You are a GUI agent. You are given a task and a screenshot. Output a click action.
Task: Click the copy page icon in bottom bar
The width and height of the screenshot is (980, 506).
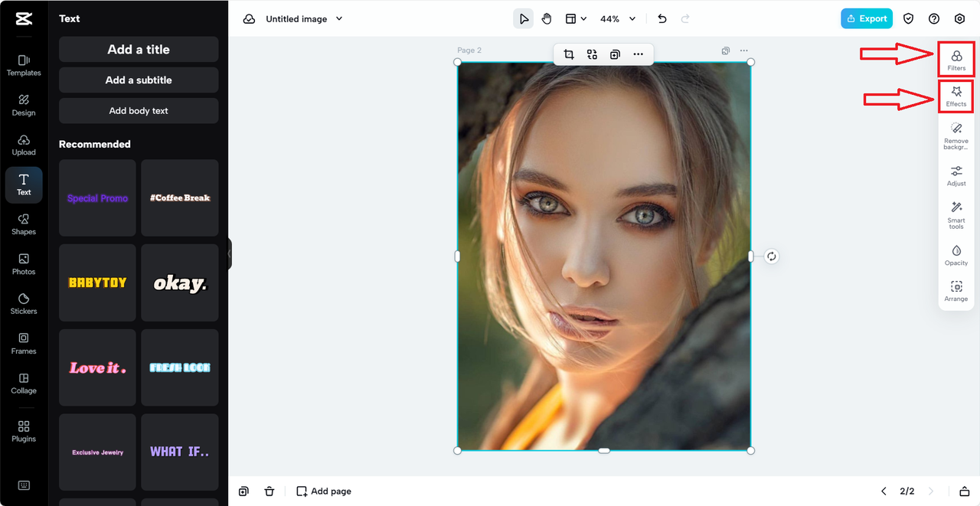tap(243, 491)
